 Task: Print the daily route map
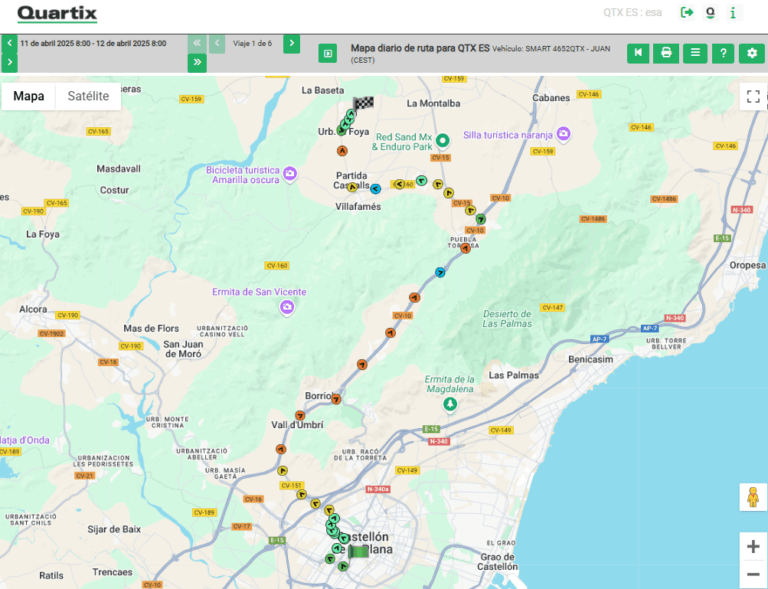[x=666, y=53]
